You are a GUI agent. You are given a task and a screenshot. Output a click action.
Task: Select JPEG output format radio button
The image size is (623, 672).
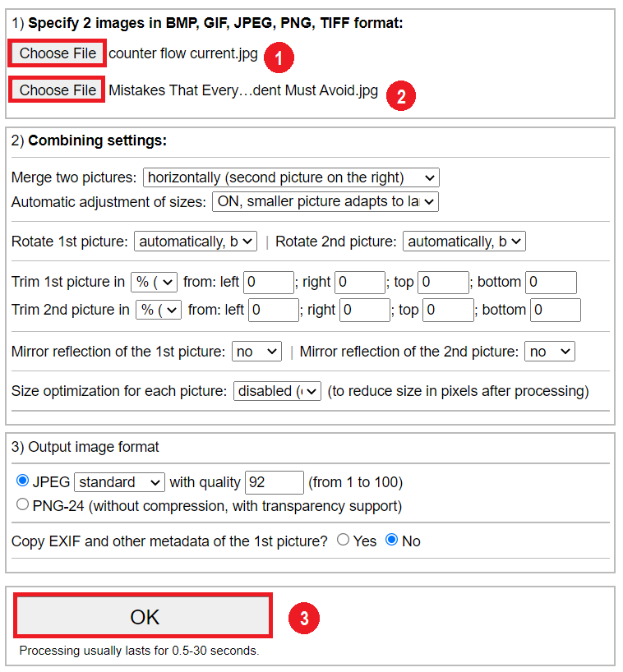22,481
